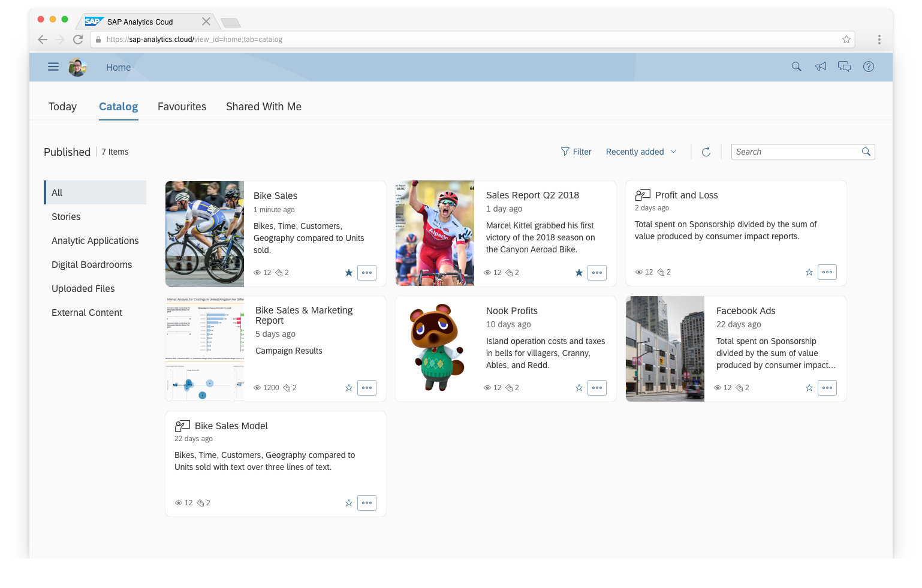The width and height of the screenshot is (922, 588).
Task: Open more options for Bike Sales Model
Action: click(x=367, y=503)
